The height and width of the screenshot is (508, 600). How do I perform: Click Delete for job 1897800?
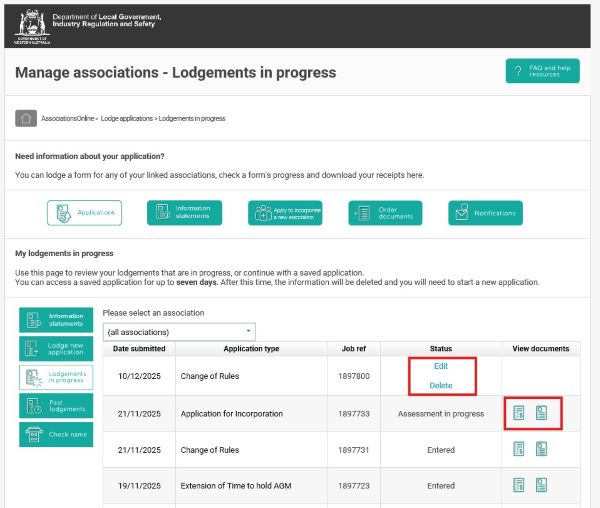click(x=441, y=386)
